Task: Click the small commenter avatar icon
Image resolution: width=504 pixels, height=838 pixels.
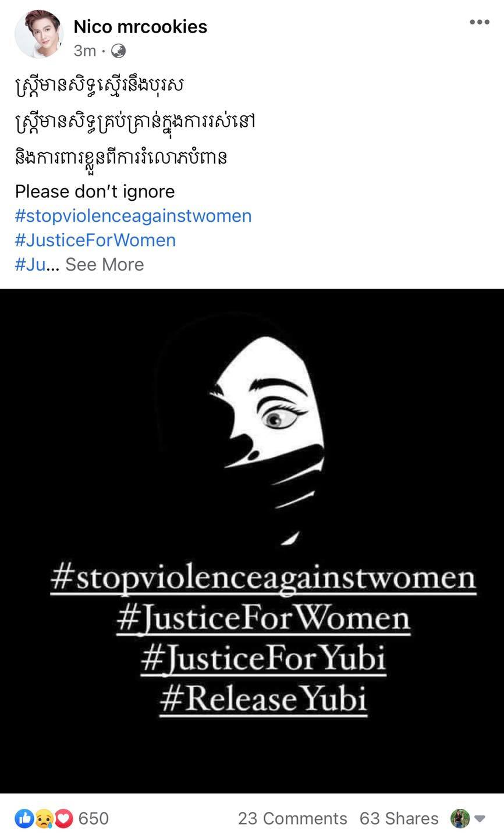Action: pos(460,818)
